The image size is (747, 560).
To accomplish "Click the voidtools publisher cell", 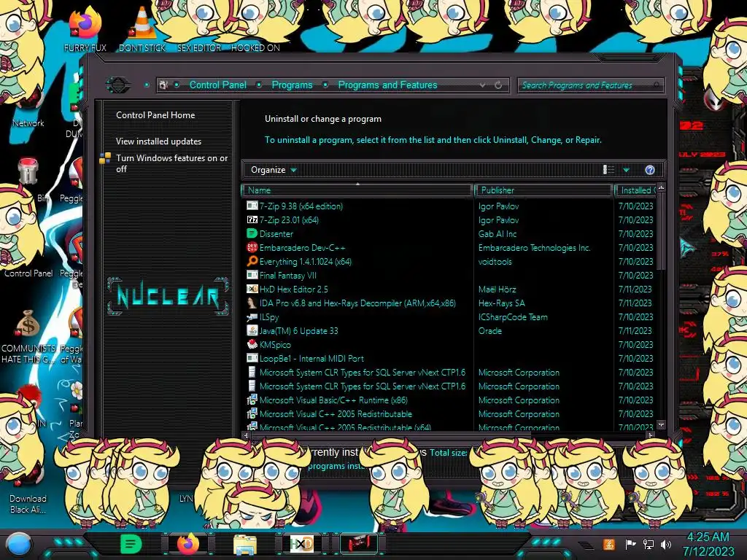I will tap(495, 262).
